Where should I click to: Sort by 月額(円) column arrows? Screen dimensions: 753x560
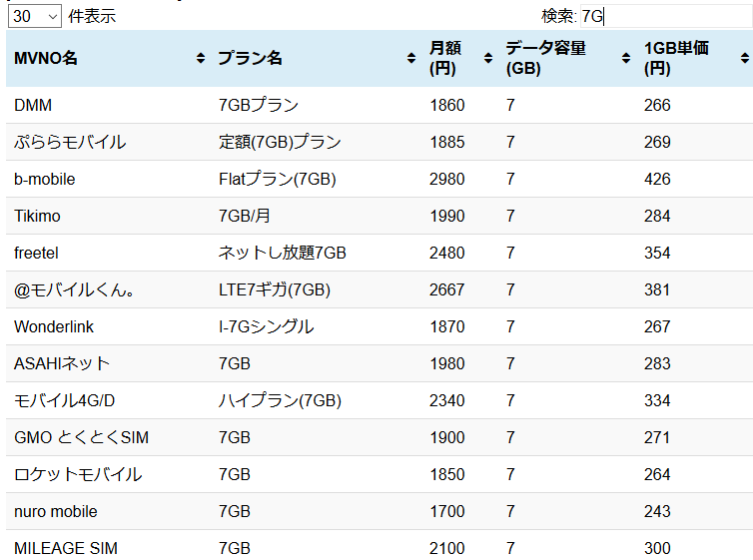tap(488, 59)
